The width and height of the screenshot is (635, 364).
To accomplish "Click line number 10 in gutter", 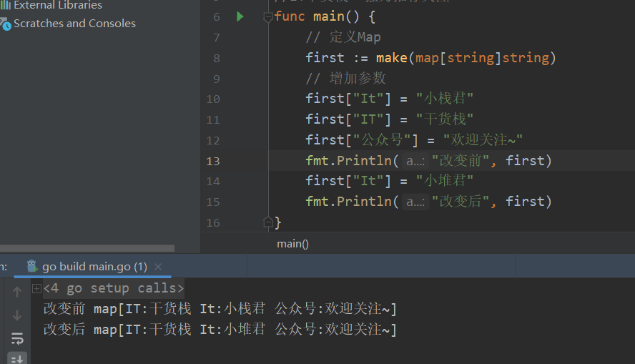I will point(213,99).
